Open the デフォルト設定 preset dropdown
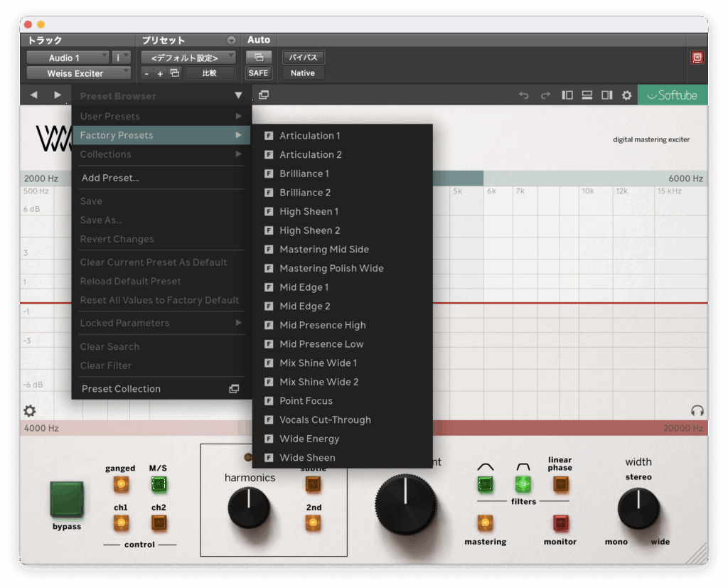The width and height of the screenshot is (728, 588). (188, 58)
